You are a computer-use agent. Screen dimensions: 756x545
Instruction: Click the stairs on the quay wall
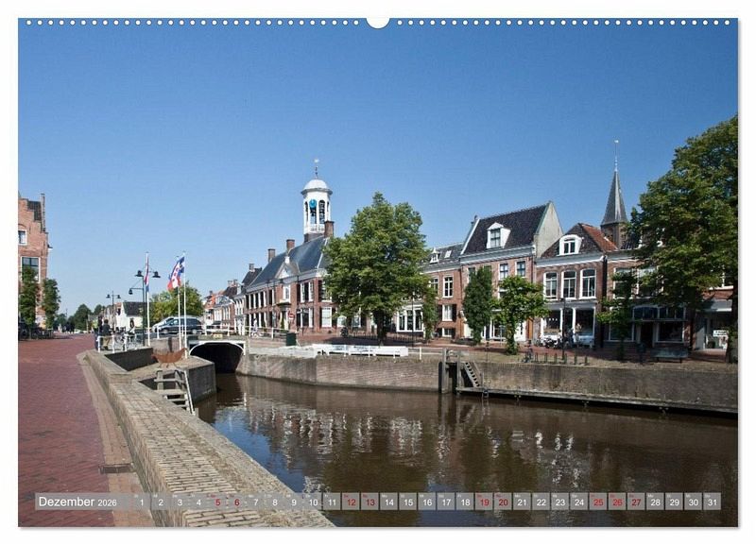coord(470,375)
